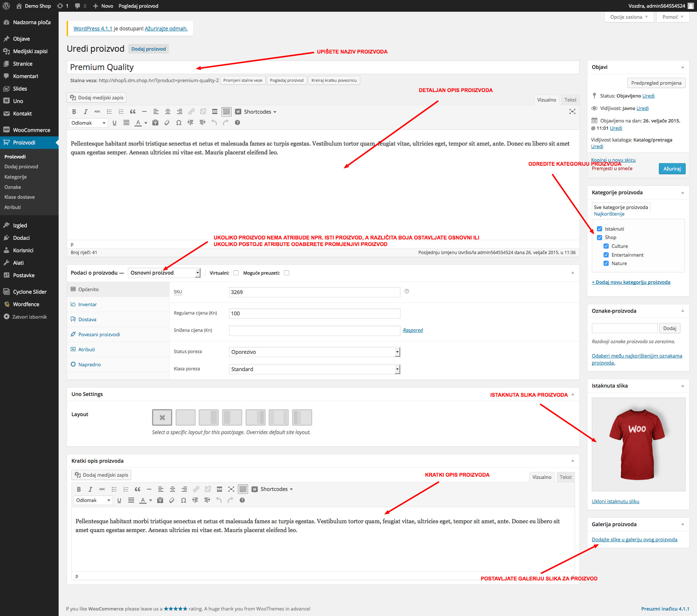Open the Inventar product data tab
697x616 pixels.
pos(87,304)
